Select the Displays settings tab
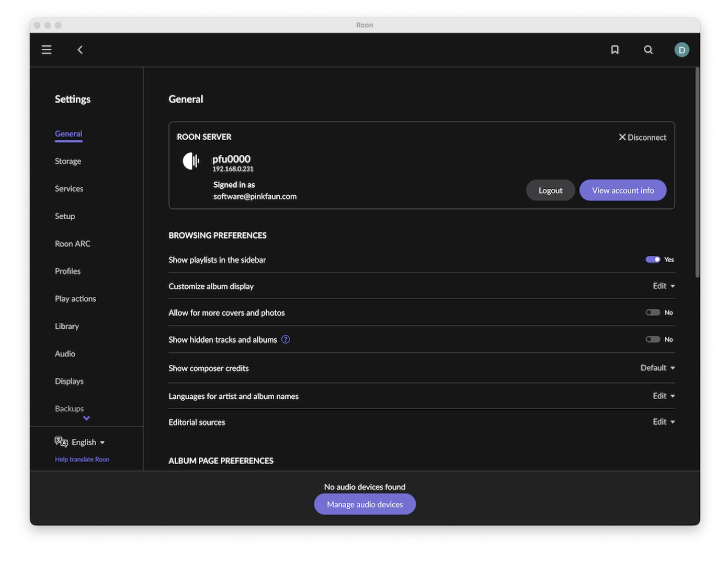728x561 pixels. pyautogui.click(x=69, y=381)
